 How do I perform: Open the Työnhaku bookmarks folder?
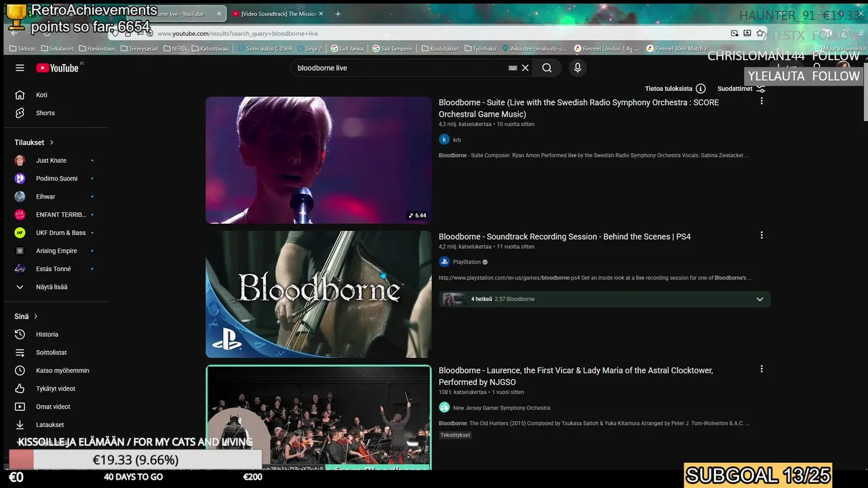[x=480, y=49]
